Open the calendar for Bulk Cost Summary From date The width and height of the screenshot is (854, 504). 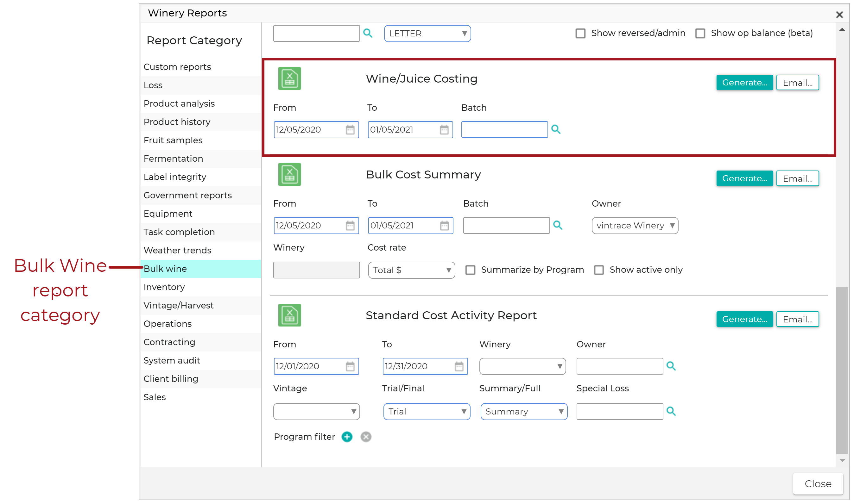(350, 225)
